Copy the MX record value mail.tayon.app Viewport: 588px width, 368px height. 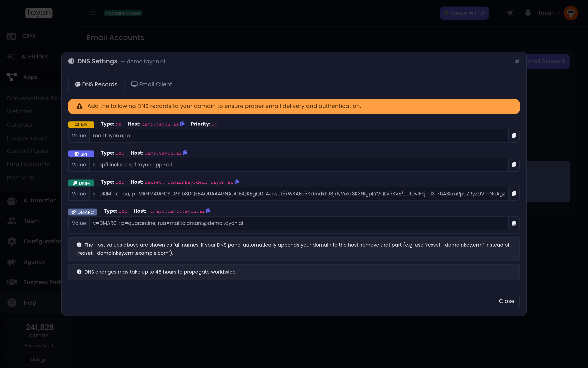514,136
